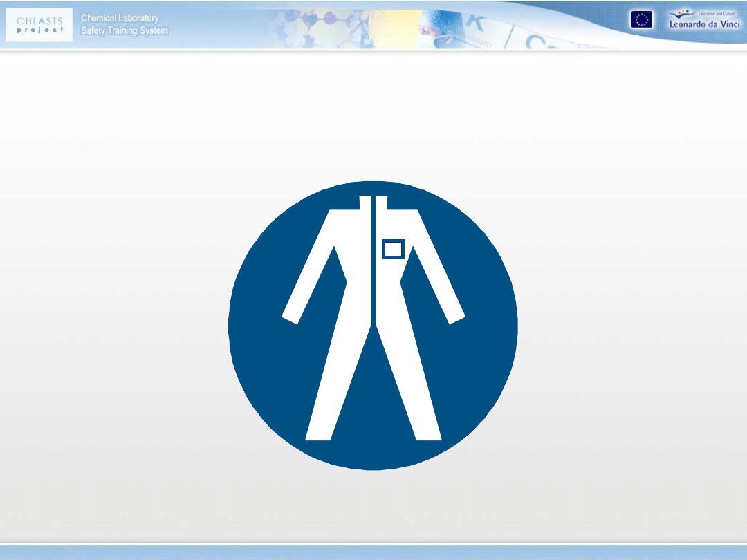
Task: Click the "Chemical Laboratory" header text
Action: pyautogui.click(x=120, y=19)
